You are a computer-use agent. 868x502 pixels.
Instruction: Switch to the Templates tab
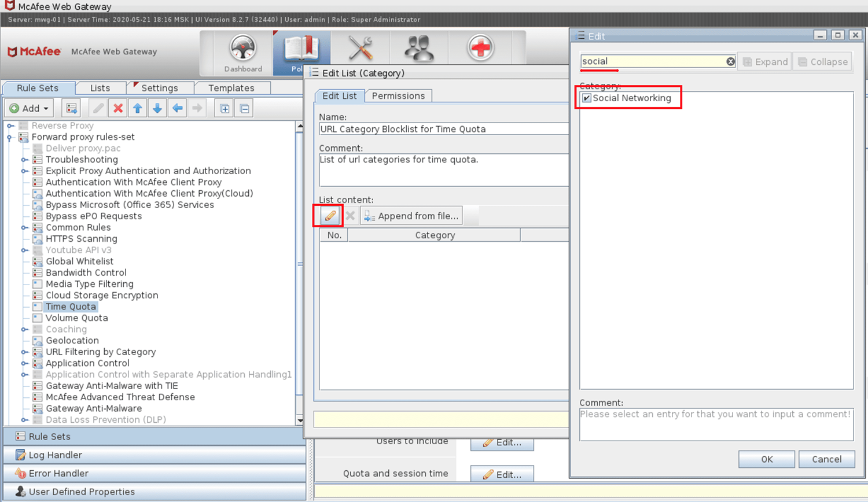tap(231, 88)
